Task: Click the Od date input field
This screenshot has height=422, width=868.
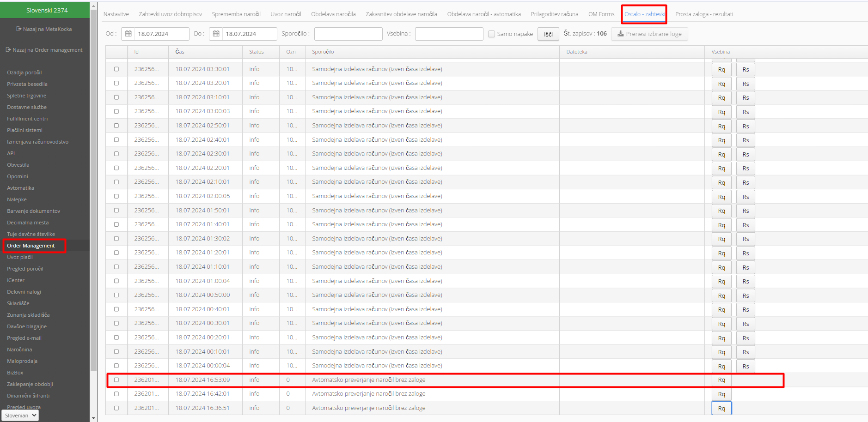Action: click(x=162, y=34)
